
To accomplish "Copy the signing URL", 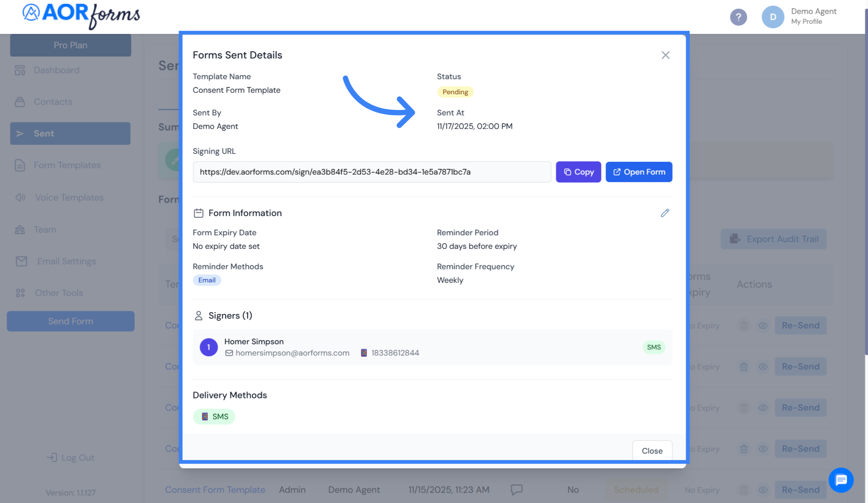I will (578, 172).
